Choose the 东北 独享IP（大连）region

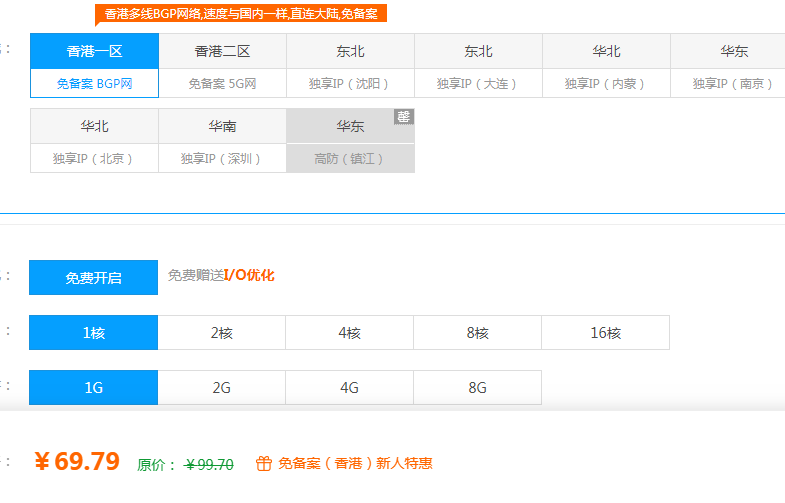tap(478, 66)
